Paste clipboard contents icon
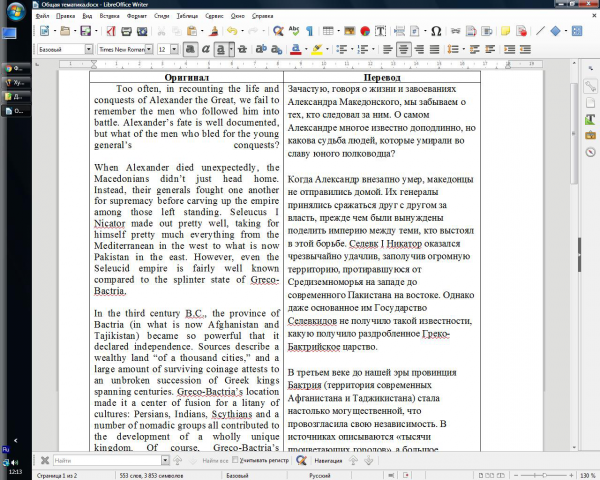 click(x=192, y=31)
